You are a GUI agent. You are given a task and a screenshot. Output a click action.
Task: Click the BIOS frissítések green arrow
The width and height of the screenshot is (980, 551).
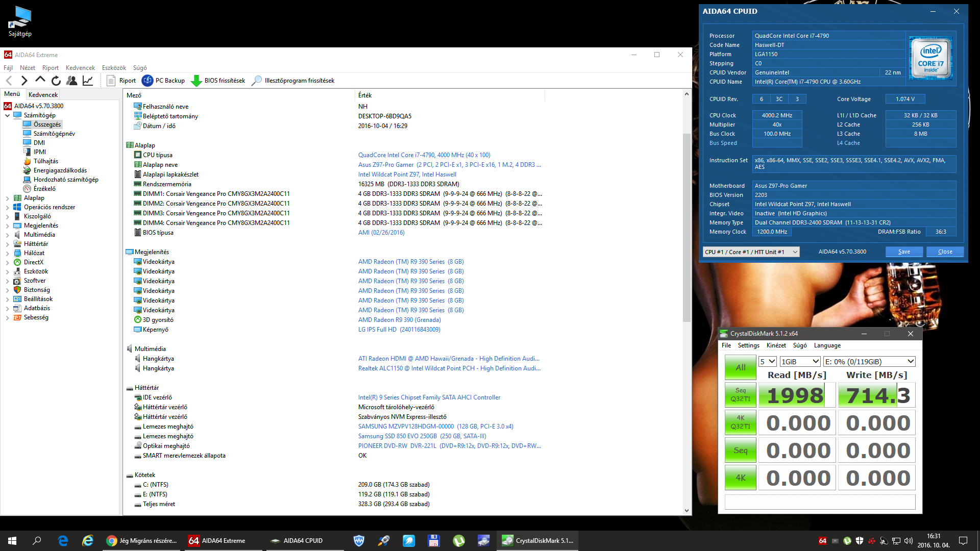pos(196,81)
